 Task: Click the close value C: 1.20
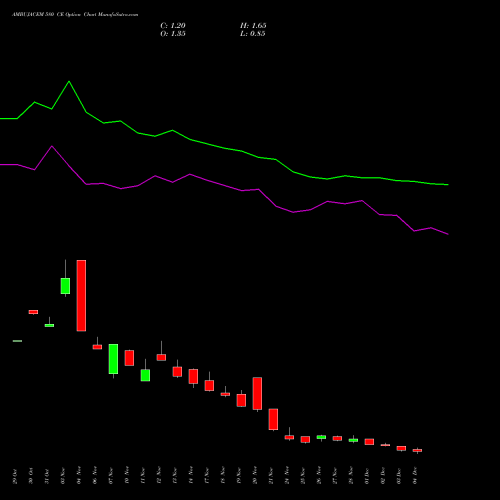(173, 26)
